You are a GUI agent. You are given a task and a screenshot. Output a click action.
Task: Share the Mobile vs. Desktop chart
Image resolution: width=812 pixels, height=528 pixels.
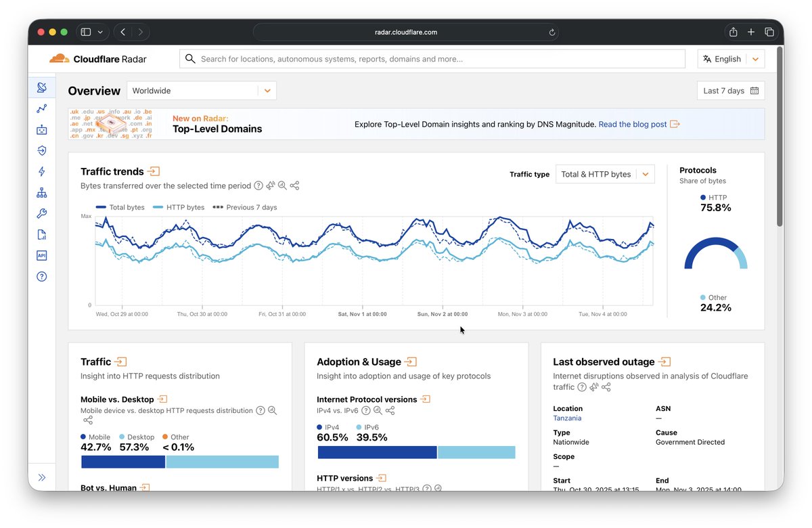(88, 420)
